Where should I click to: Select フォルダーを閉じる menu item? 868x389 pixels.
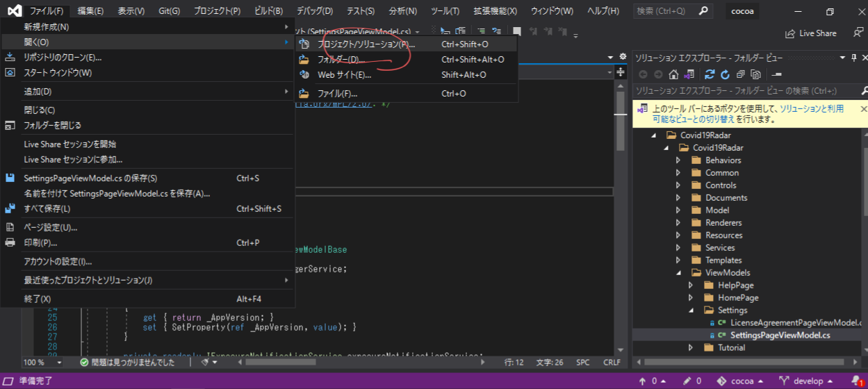[x=147, y=125]
